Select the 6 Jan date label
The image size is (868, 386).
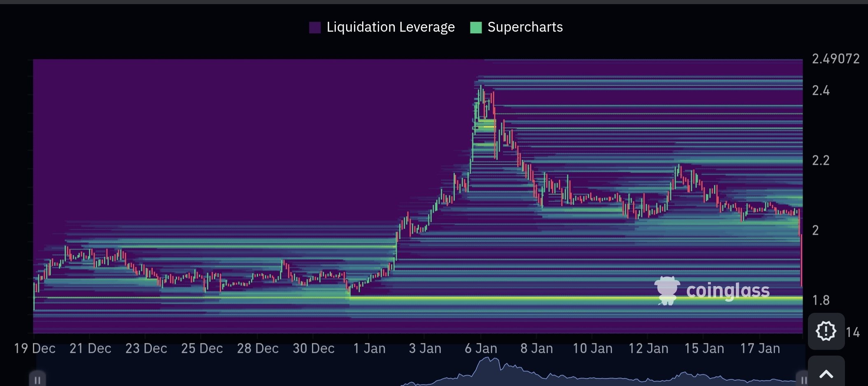481,349
